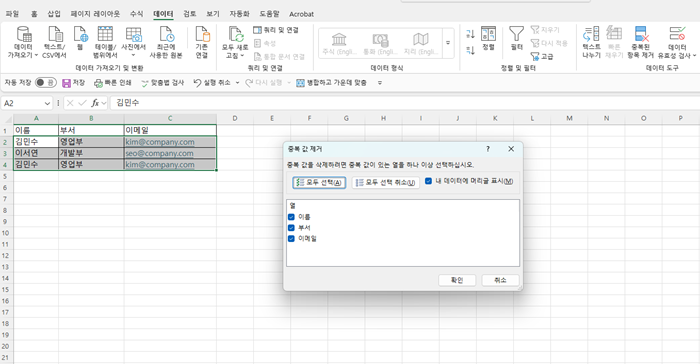
Task: Open 최근에 사용한 원본 icon
Action: [x=166, y=35]
